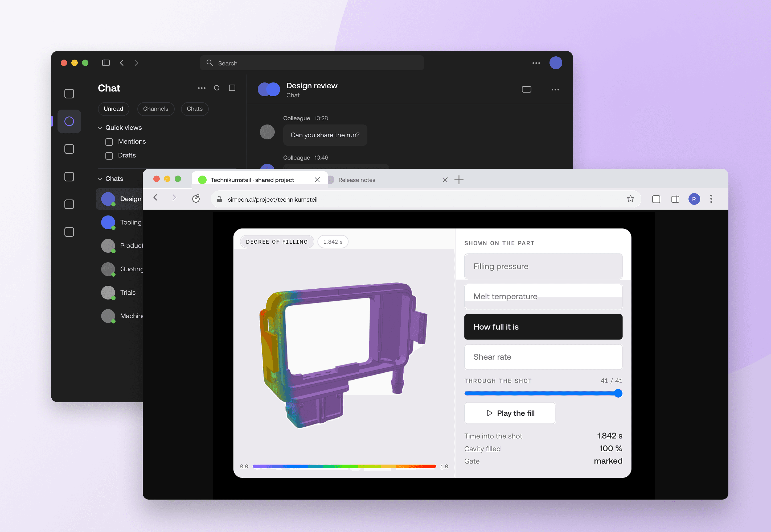This screenshot has height=532, width=771.
Task: Open browser side panel icon
Action: click(675, 199)
